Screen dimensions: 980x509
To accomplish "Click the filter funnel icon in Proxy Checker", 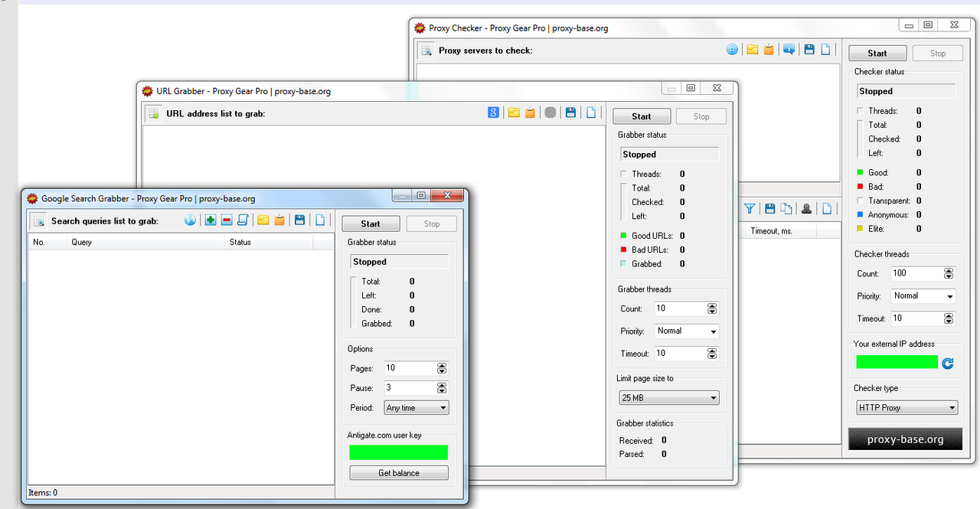I will tap(750, 208).
